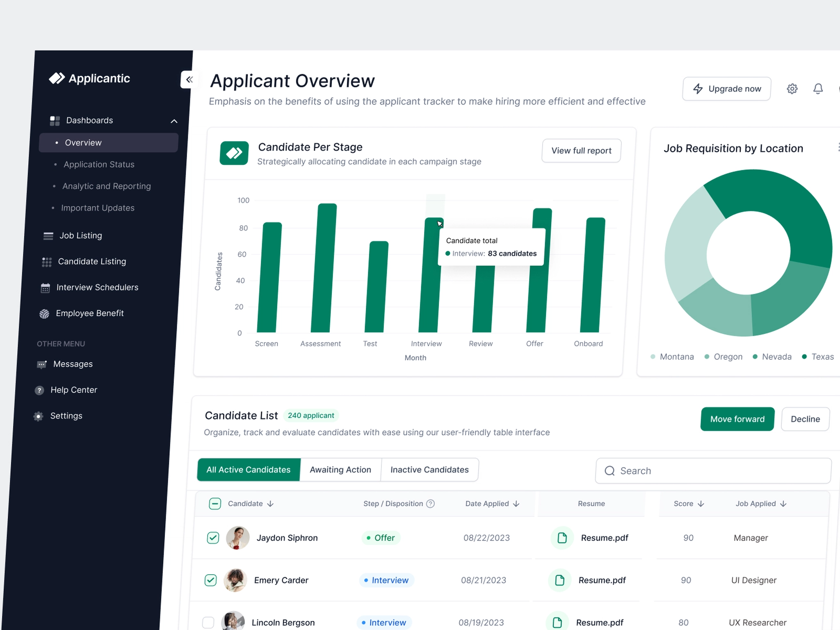Click the Messages chat icon
Viewport: 840px width, 630px height.
[42, 365]
